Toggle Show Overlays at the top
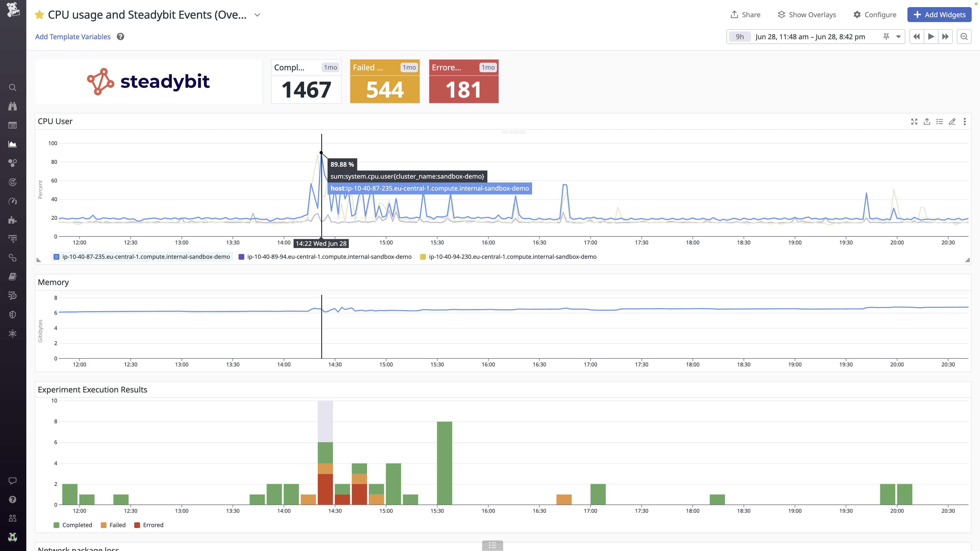Viewport: 980px width, 551px height. pos(807,14)
